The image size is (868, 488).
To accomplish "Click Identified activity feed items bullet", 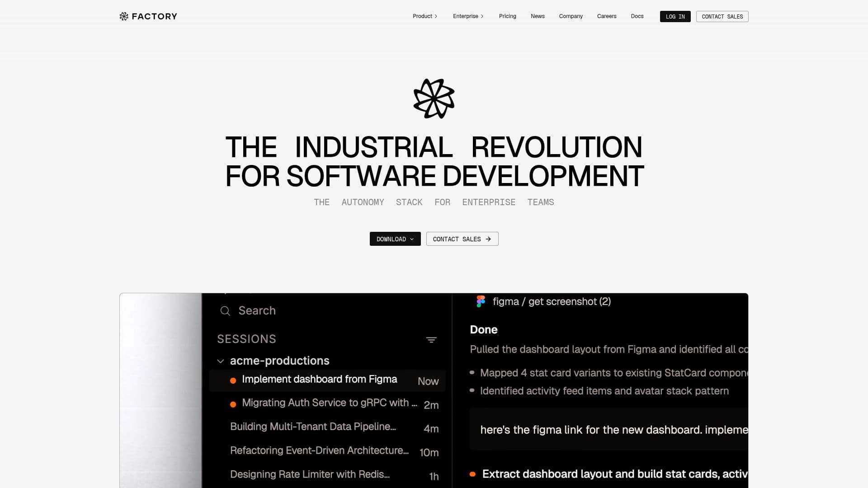I will tap(599, 391).
